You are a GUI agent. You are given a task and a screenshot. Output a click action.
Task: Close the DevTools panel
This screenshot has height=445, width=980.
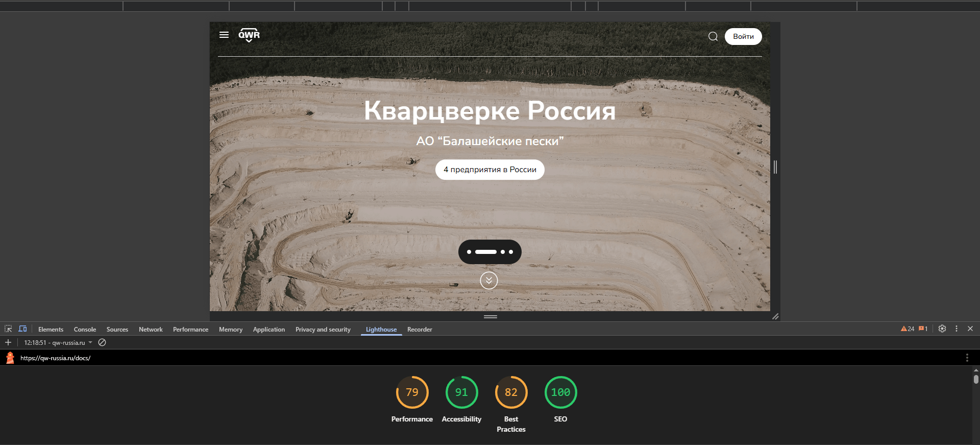[x=970, y=329]
